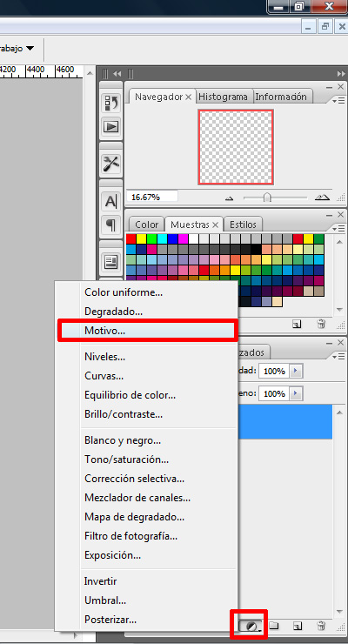The height and width of the screenshot is (644, 348).
Task: Open the opacity 100% slider arrow
Action: 297,371
